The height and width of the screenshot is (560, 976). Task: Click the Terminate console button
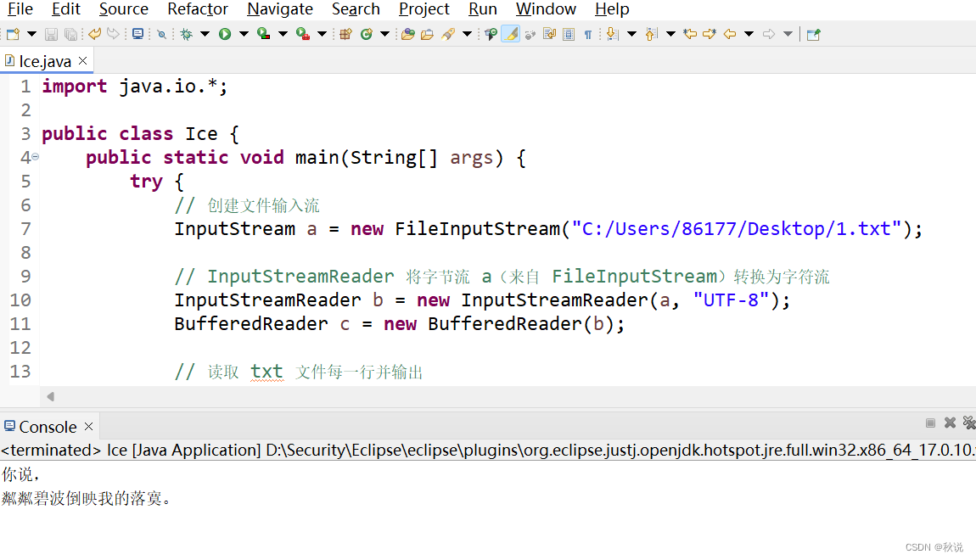[x=930, y=423]
